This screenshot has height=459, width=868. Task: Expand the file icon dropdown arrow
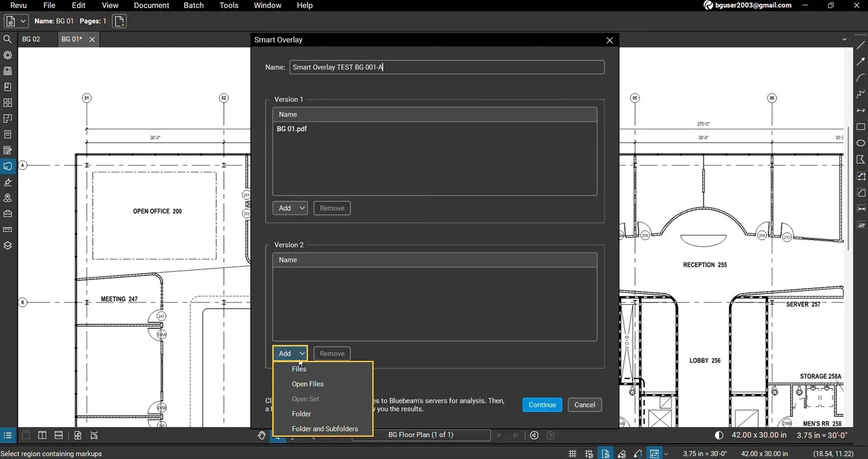(23, 21)
